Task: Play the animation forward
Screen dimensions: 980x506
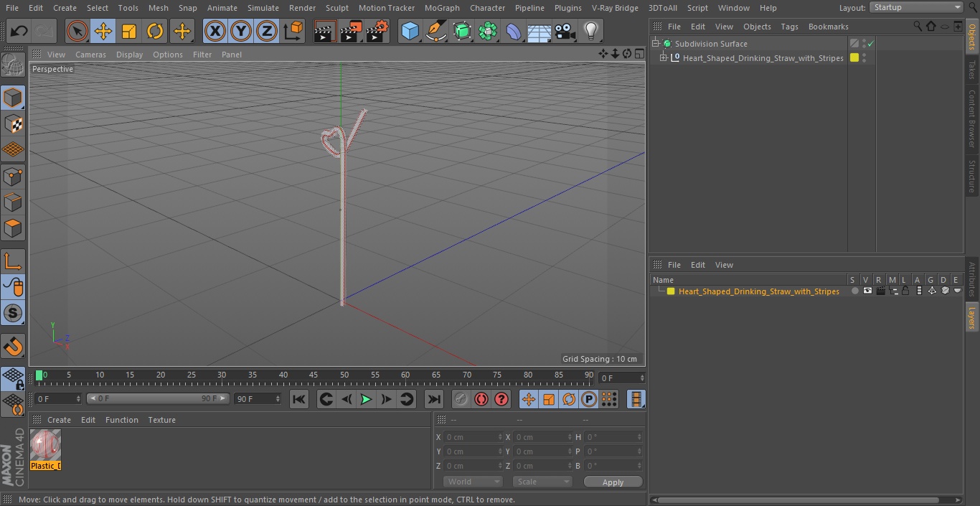Action: point(366,399)
